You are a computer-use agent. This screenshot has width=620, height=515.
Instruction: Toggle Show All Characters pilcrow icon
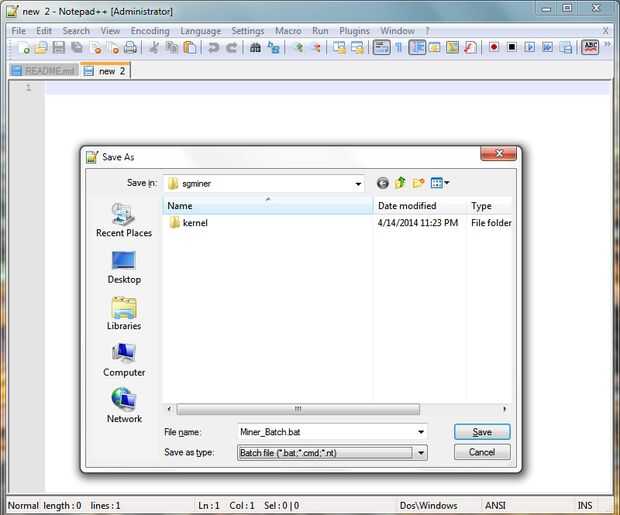[399, 48]
